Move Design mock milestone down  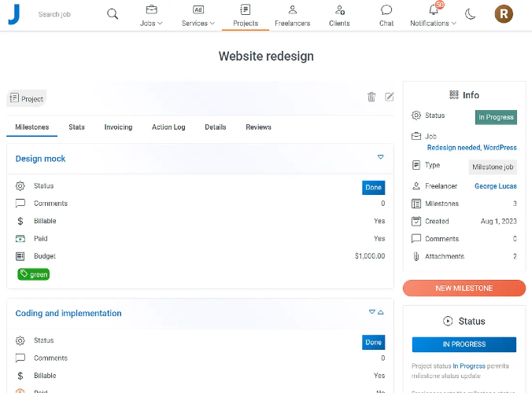pos(381,157)
